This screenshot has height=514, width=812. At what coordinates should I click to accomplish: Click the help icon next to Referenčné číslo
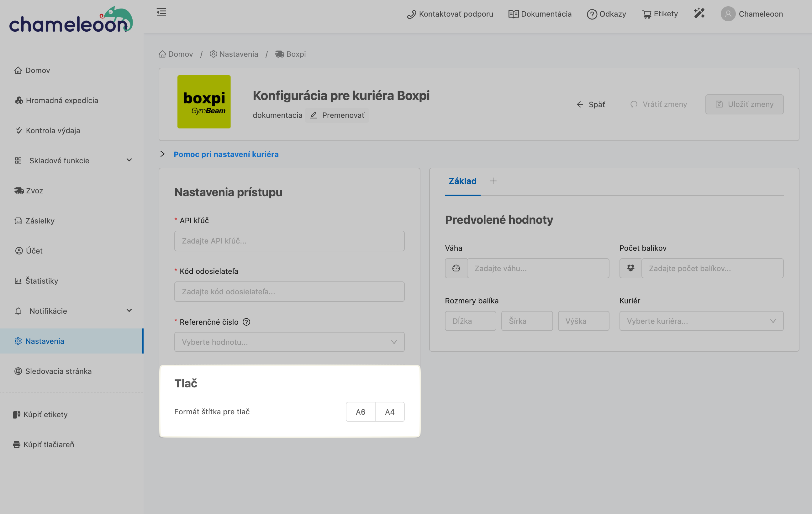(246, 322)
